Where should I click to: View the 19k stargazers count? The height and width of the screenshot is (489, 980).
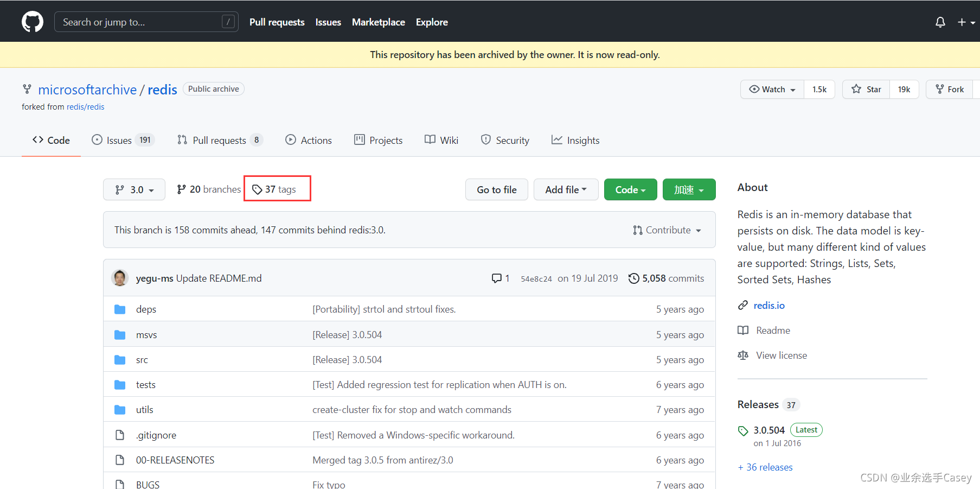click(904, 90)
